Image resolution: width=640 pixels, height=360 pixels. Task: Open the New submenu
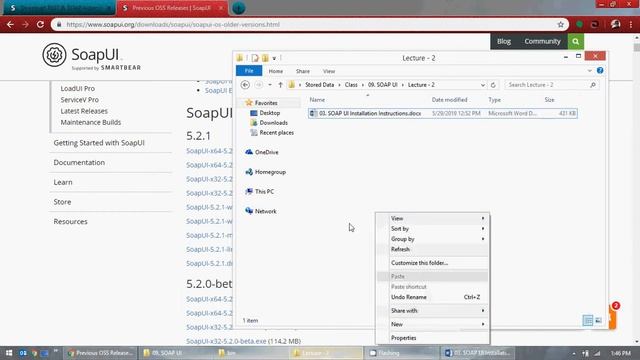tap(433, 324)
